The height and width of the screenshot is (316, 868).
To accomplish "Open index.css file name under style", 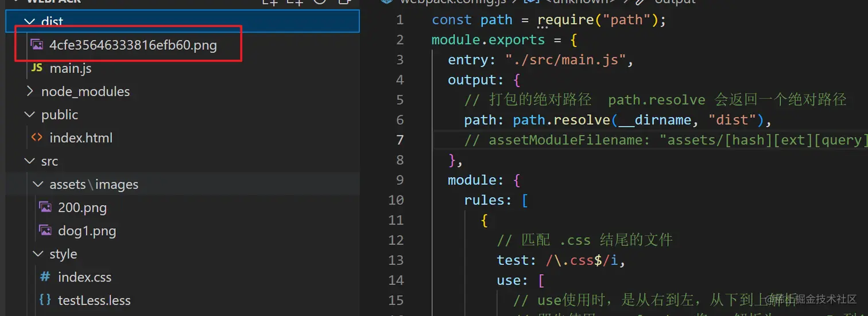I will (84, 277).
